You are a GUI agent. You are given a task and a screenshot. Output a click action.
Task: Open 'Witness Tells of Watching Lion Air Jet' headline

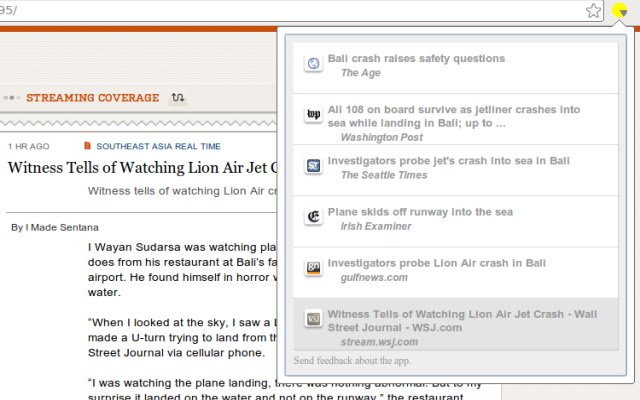(x=142, y=168)
